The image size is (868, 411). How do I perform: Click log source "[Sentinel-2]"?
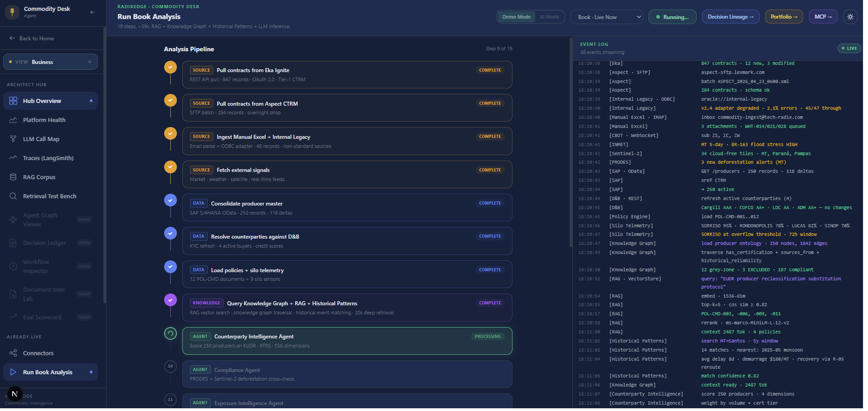tap(626, 154)
